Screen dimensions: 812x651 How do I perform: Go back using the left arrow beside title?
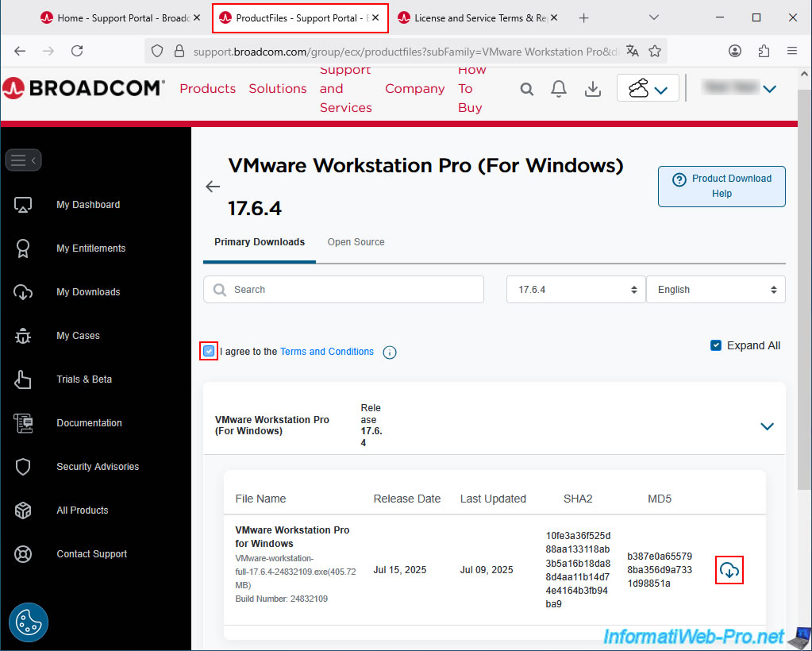(213, 187)
